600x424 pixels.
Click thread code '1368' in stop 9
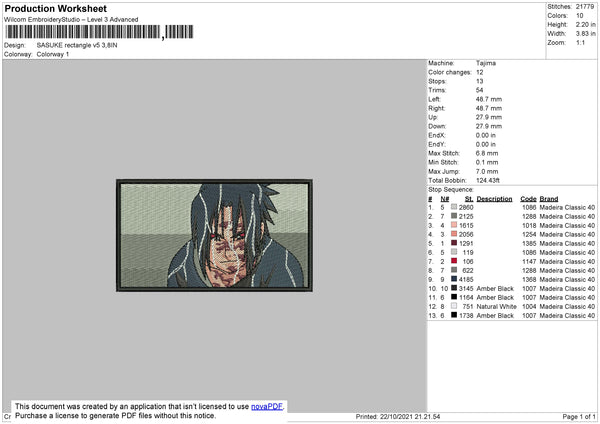click(529, 279)
